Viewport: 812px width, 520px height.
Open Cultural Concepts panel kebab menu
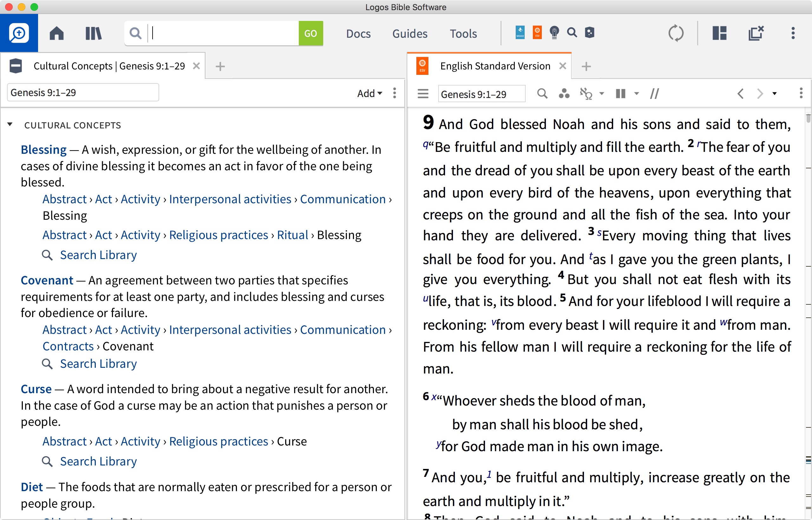[395, 93]
